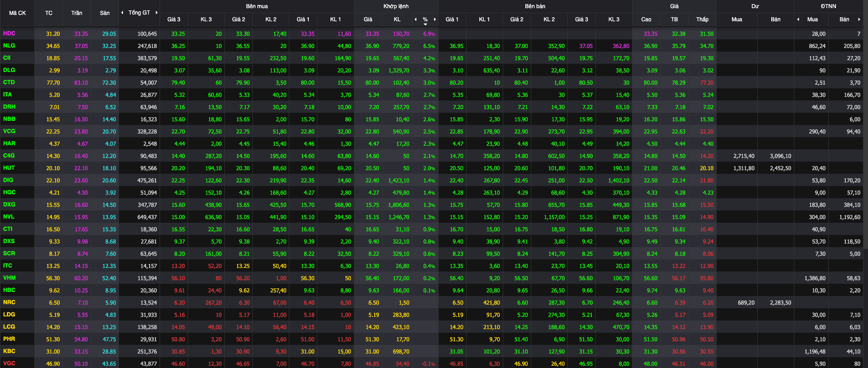This screenshot has width=868, height=368.
Task: Click left arrow before ĐTNN Mua header
Action: 798,19
